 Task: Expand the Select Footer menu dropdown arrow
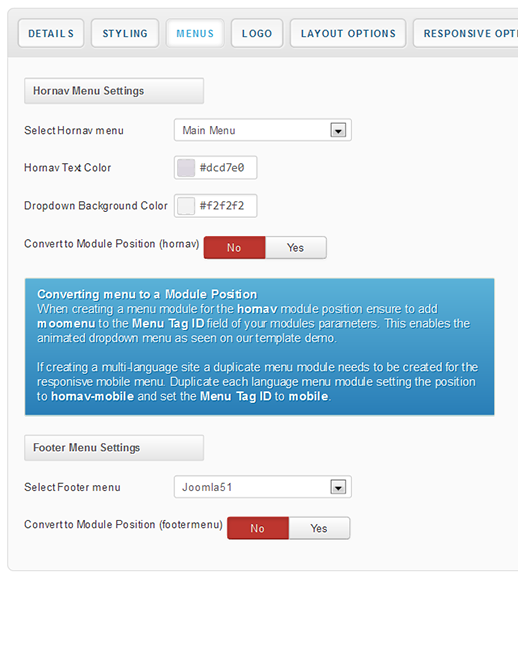click(x=338, y=487)
